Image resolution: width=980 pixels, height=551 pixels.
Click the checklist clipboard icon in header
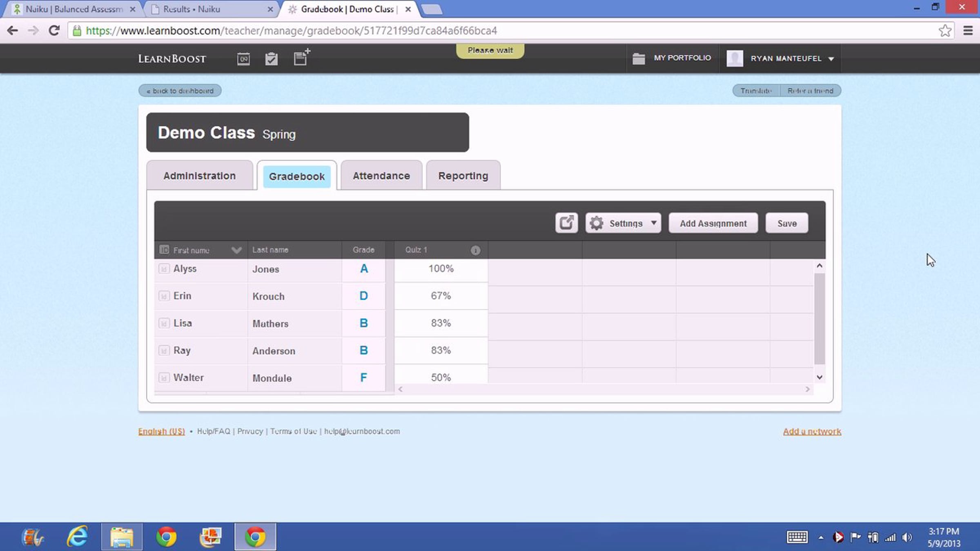click(x=271, y=59)
